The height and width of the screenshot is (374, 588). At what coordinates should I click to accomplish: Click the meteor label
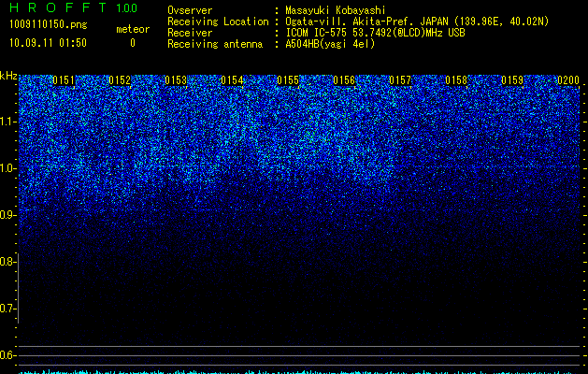133,29
